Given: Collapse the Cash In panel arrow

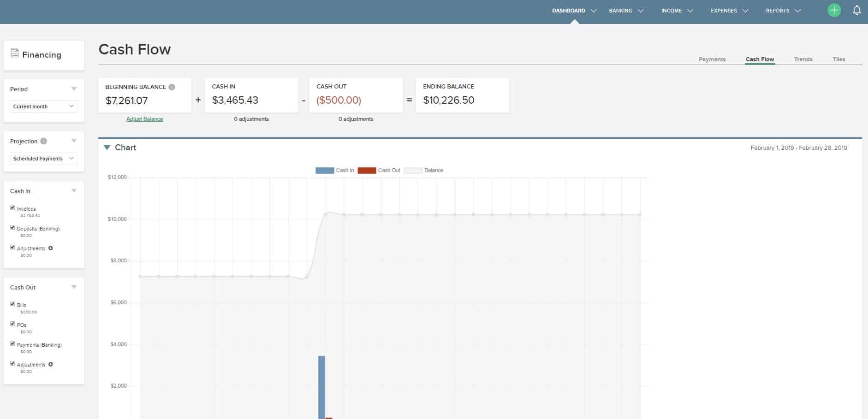Looking at the screenshot, I should (74, 191).
